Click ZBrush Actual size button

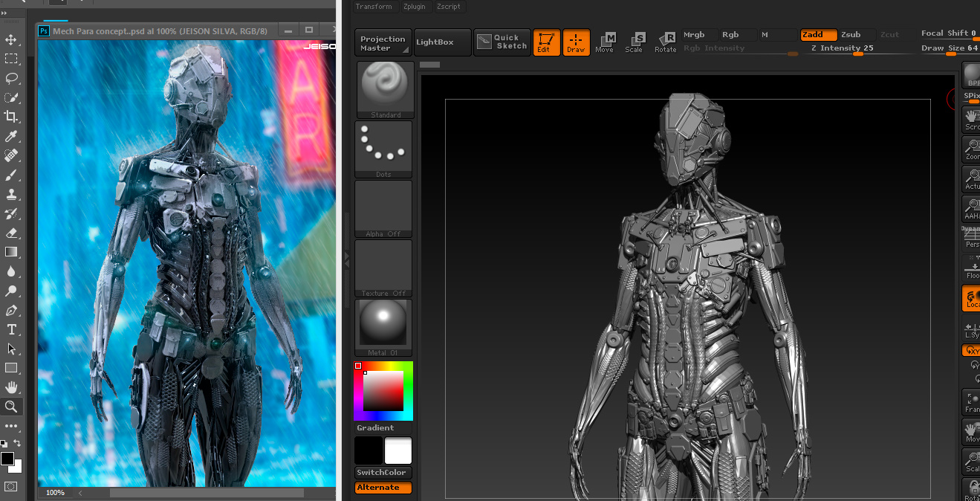[972, 179]
